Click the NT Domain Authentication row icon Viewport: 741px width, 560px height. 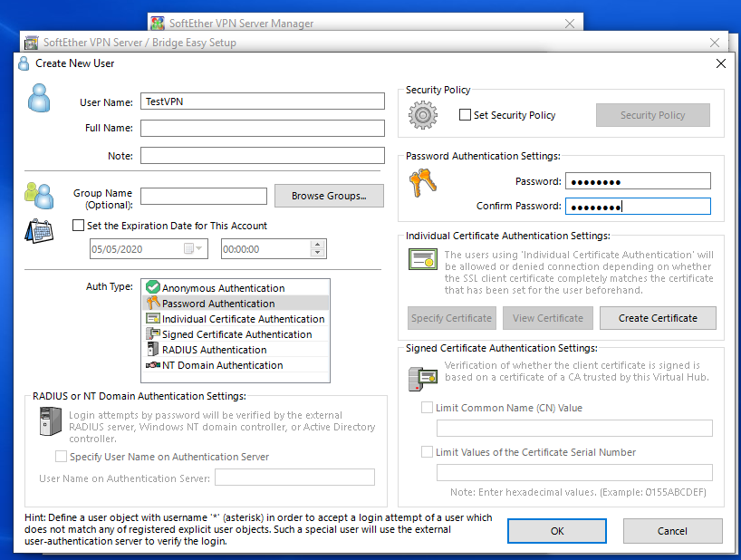(x=153, y=365)
